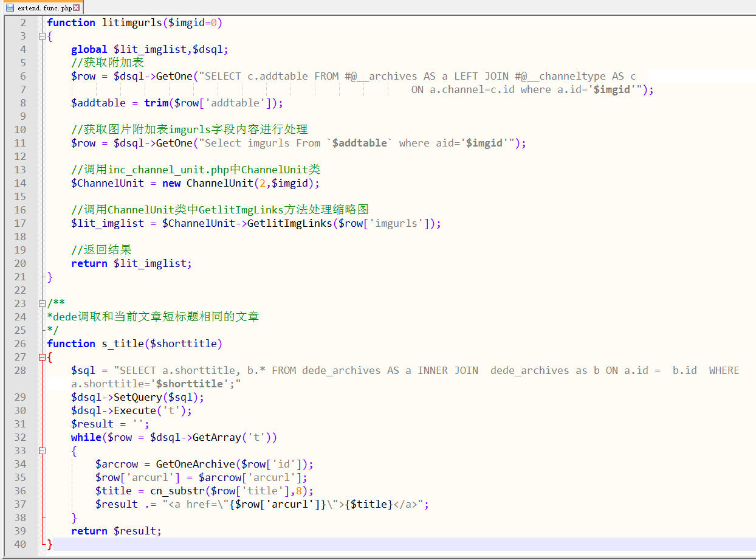
Task: Click the ChannelUnit constructor after new
Action: (219, 183)
